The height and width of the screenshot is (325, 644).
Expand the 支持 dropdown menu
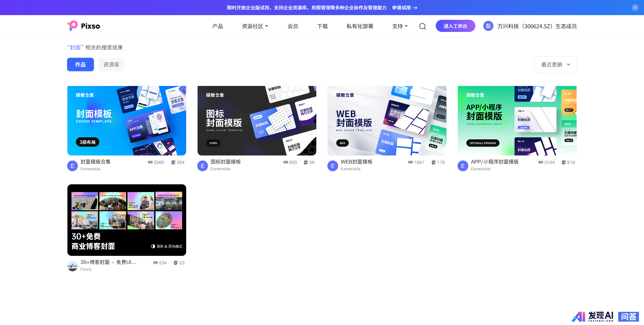(400, 26)
